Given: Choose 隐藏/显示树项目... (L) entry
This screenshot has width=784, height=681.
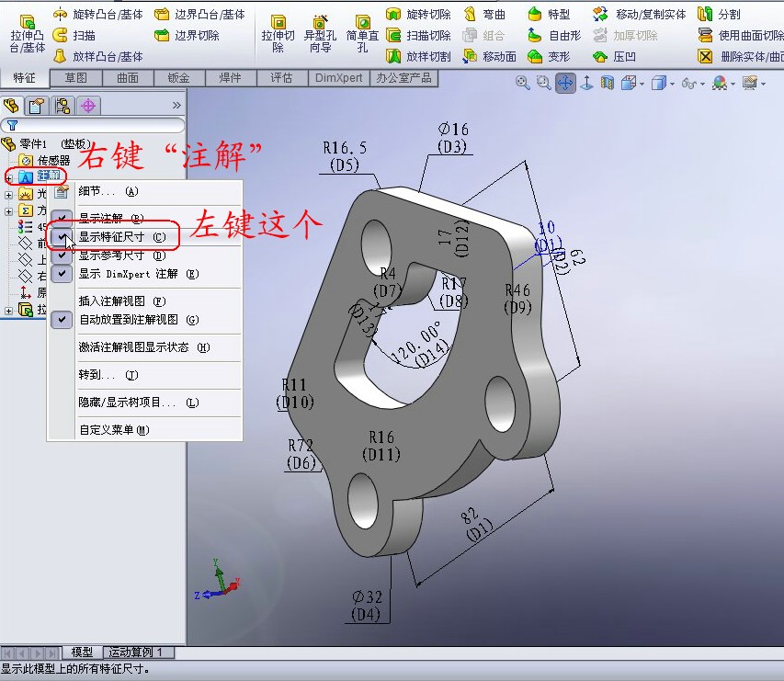Looking at the screenshot, I should click(139, 402).
